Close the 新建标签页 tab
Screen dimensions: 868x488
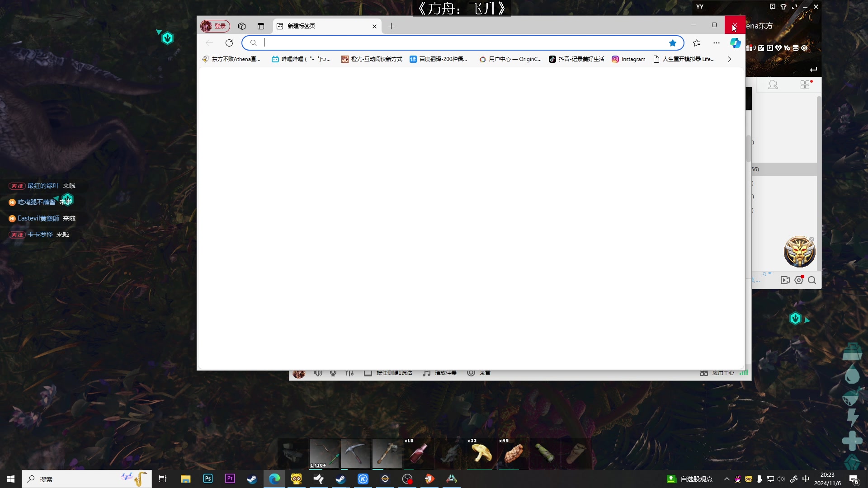pos(374,26)
